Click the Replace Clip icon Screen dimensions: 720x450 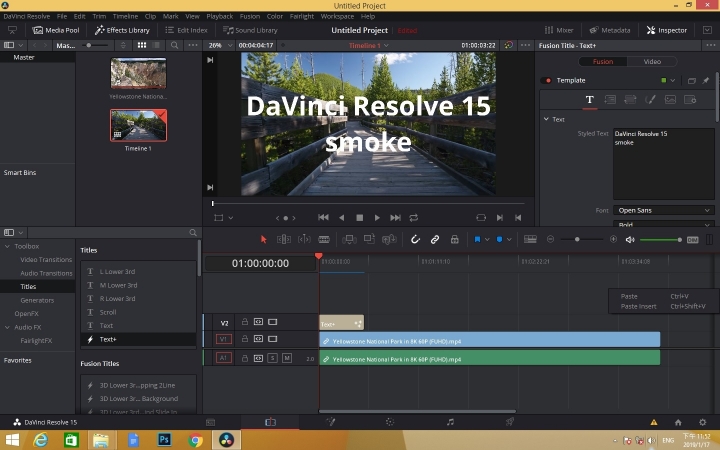(389, 239)
